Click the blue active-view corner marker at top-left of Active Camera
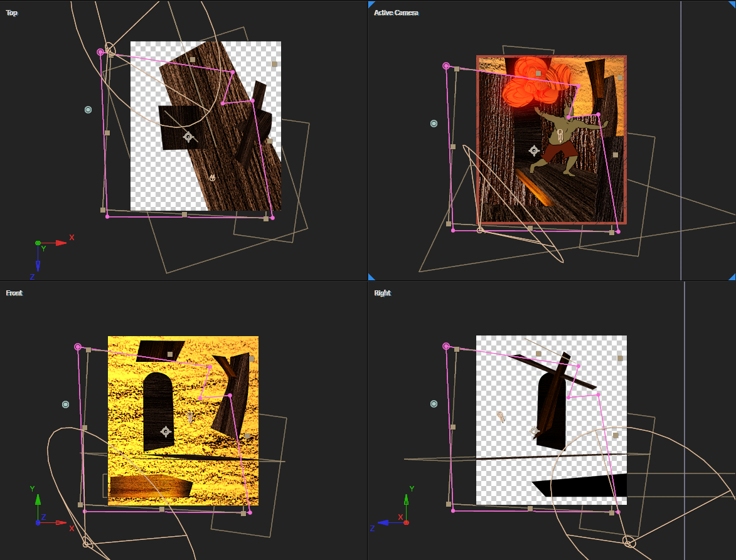 click(371, 4)
